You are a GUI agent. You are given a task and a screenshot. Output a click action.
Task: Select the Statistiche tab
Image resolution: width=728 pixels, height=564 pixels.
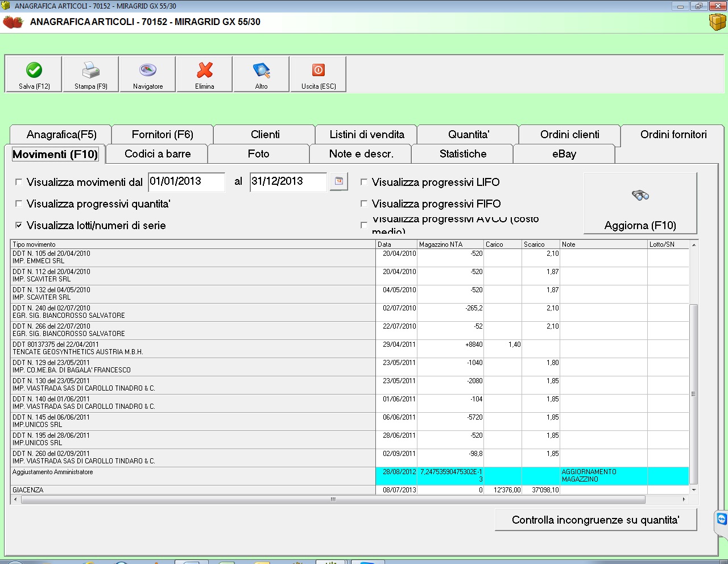[463, 154]
